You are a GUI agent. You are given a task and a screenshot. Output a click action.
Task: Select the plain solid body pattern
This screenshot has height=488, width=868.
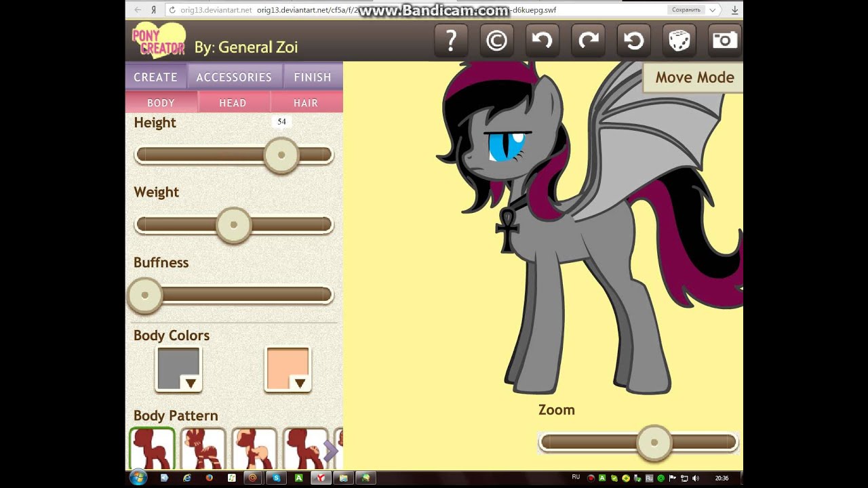pos(152,449)
